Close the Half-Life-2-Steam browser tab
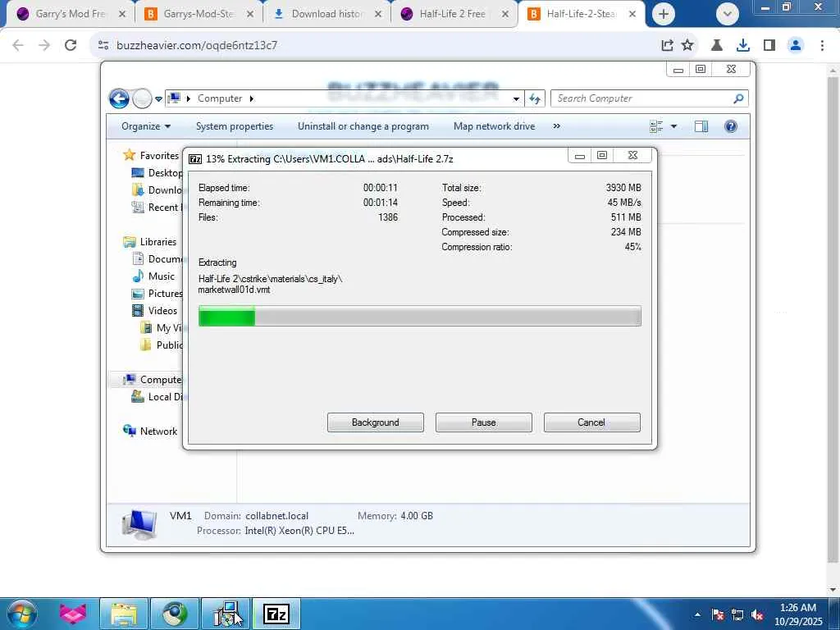The height and width of the screenshot is (630, 840). tap(632, 14)
